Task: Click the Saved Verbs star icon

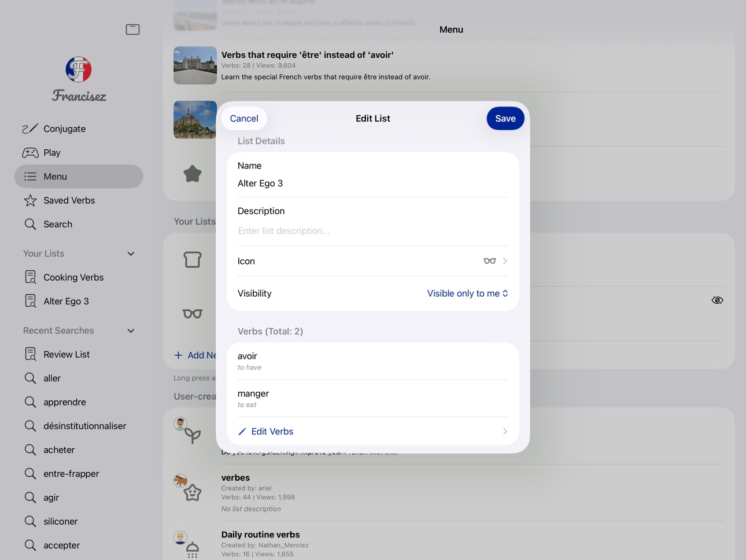Action: [30, 200]
